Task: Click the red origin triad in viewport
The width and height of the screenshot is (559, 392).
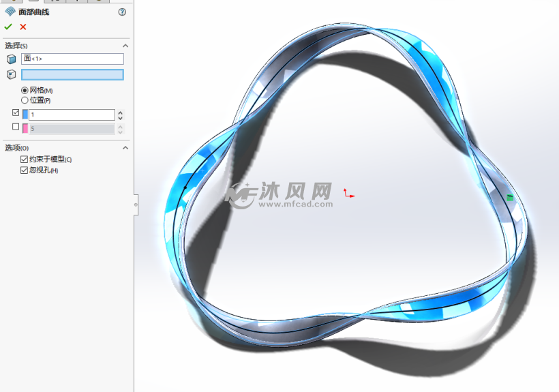Action: click(348, 194)
